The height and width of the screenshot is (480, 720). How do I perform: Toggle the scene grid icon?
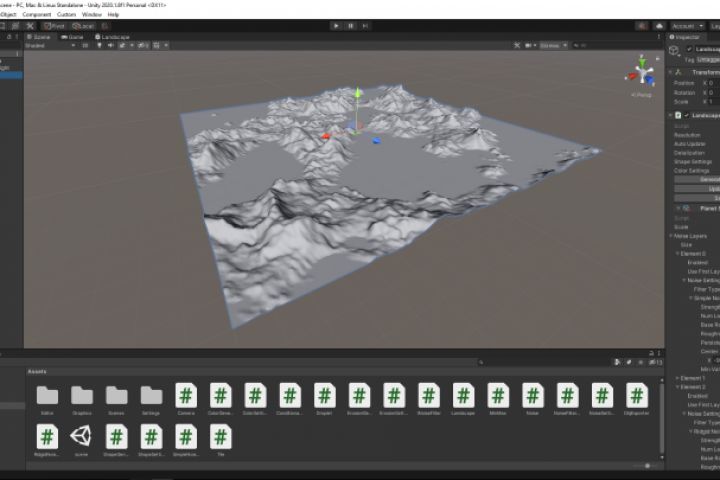pyautogui.click(x=156, y=45)
